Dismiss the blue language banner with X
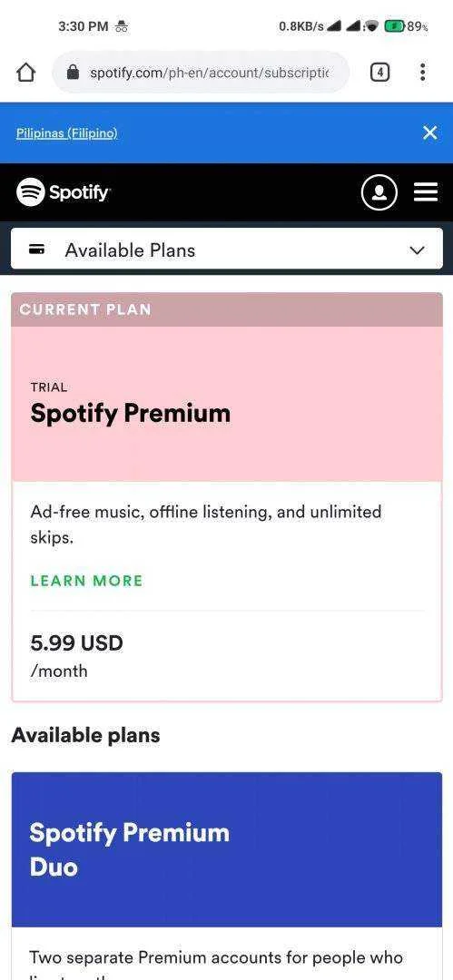 [x=429, y=132]
